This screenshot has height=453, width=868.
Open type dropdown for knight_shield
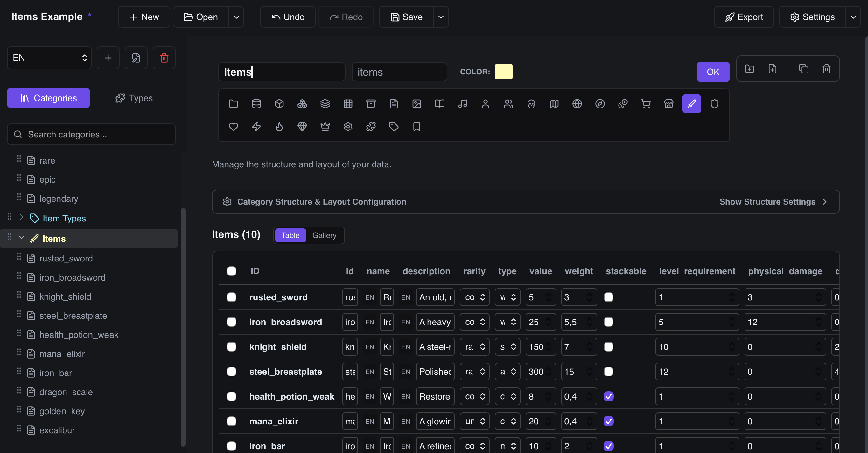(507, 346)
